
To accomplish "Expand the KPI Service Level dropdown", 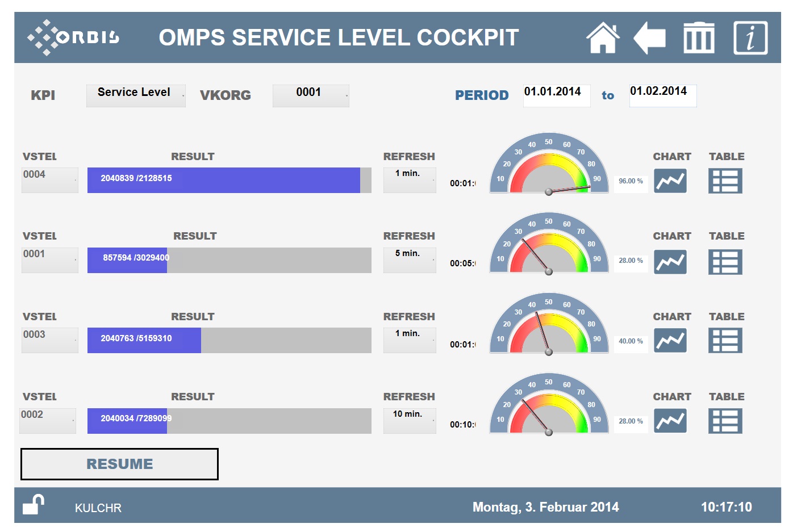I will [x=136, y=95].
